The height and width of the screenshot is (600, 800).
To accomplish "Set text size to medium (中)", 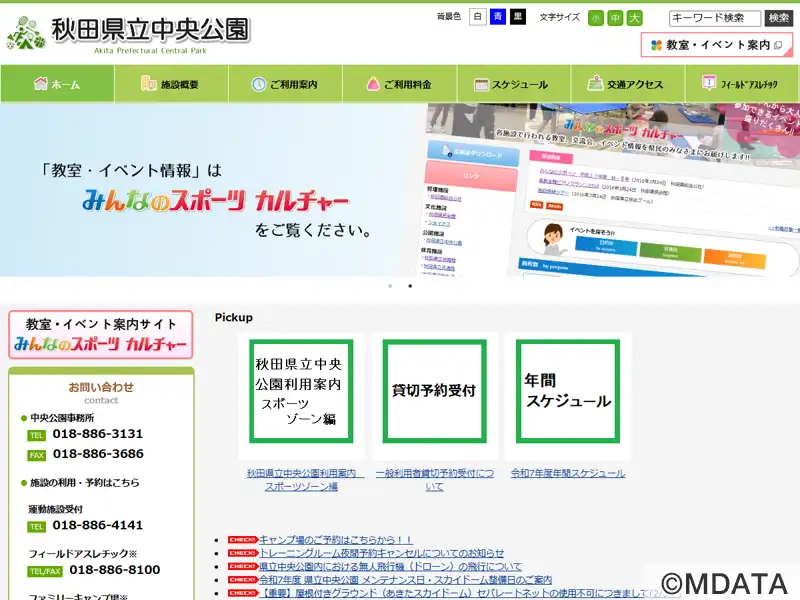I will pyautogui.click(x=615, y=18).
